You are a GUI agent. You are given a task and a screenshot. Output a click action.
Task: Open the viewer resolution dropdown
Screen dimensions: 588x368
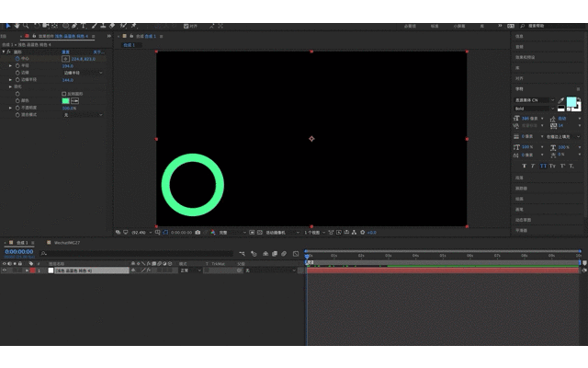point(232,233)
